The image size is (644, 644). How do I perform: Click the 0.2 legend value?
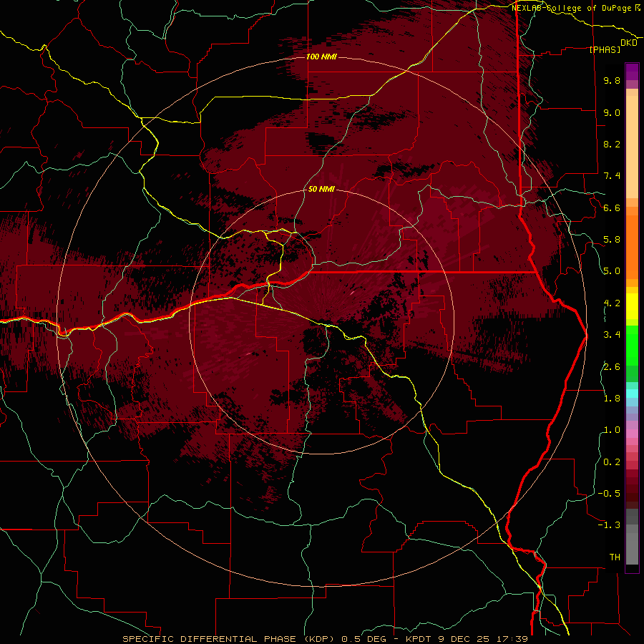coord(612,462)
